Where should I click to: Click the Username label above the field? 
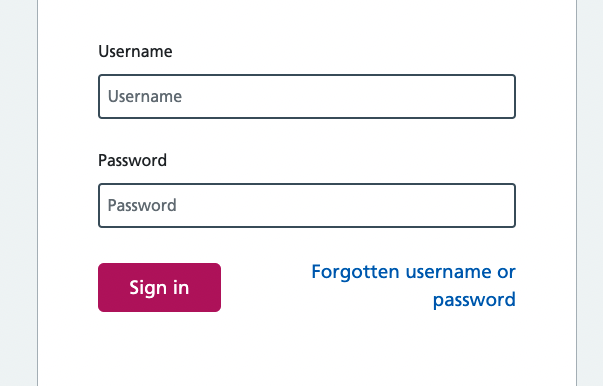pyautogui.click(x=135, y=52)
